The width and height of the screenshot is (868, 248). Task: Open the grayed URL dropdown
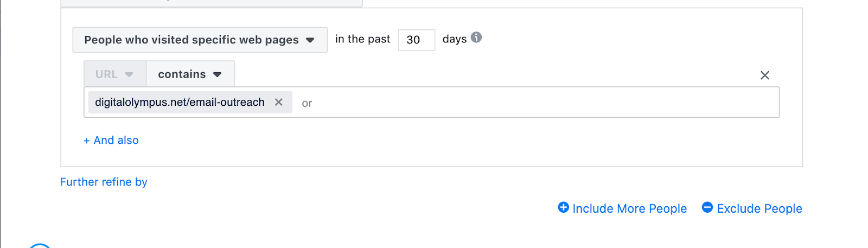coord(114,74)
